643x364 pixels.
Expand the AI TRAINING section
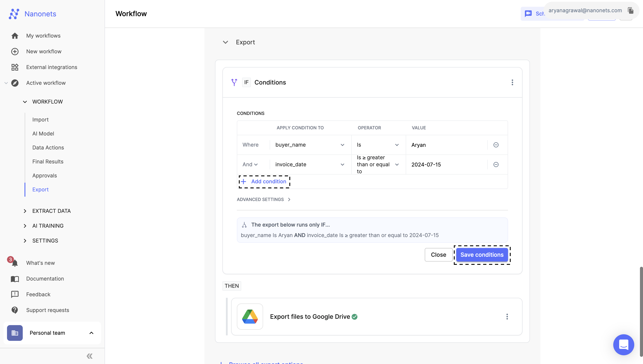(x=25, y=226)
